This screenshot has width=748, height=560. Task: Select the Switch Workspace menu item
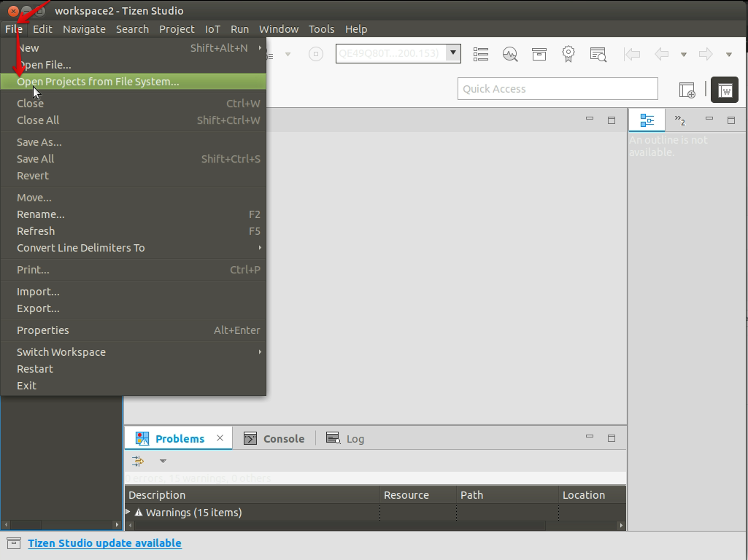click(133, 352)
